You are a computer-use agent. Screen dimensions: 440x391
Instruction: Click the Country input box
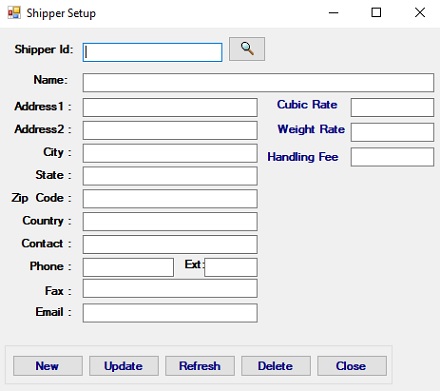[x=170, y=222]
